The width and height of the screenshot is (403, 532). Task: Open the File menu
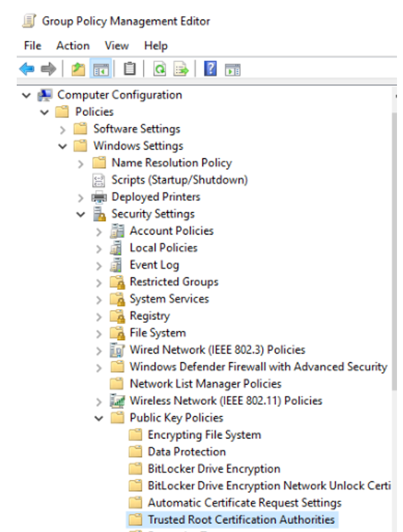tap(32, 45)
